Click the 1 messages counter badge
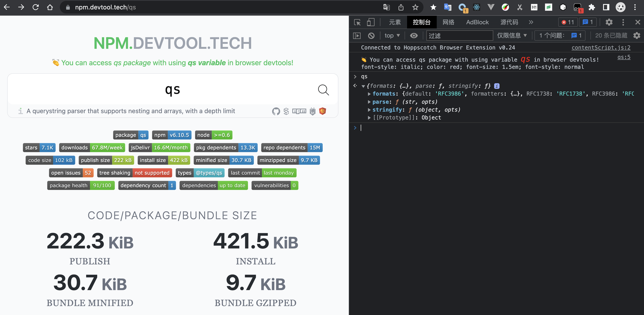The width and height of the screenshot is (644, 315). tap(588, 22)
